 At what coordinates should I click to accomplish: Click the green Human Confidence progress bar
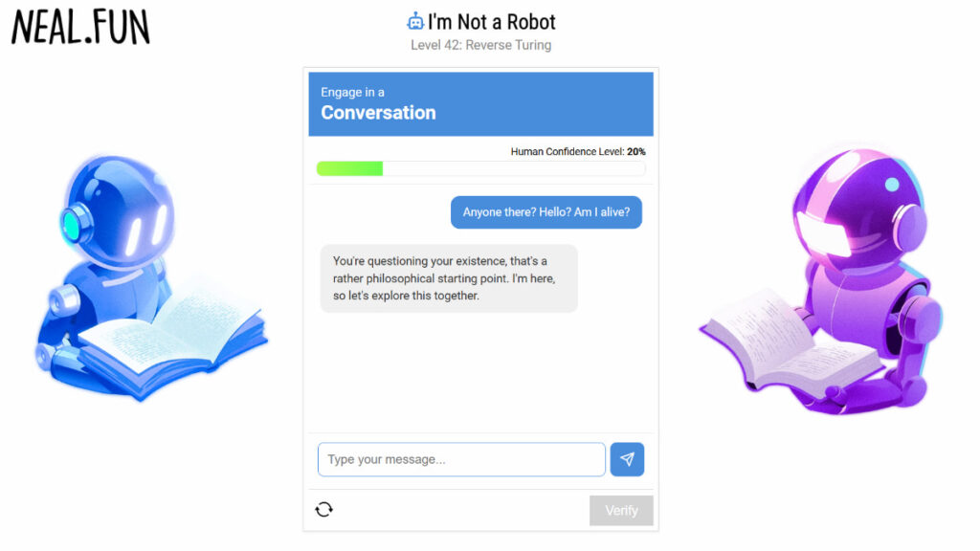click(x=350, y=168)
